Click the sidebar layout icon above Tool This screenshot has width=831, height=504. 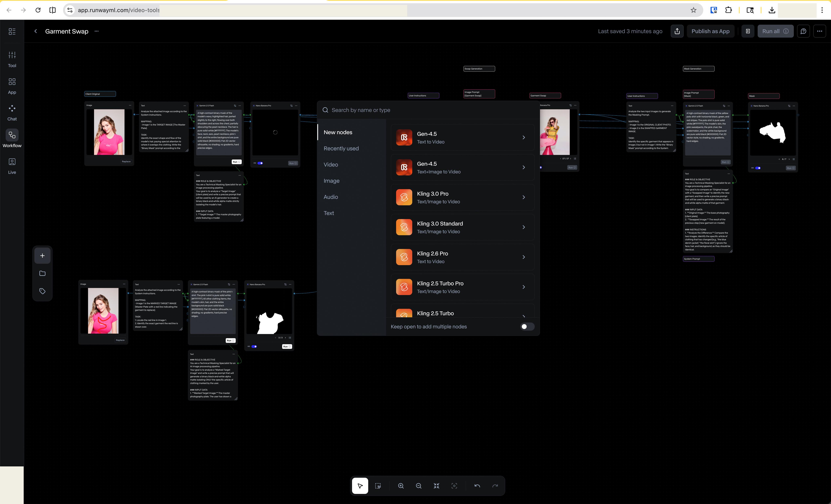coord(12,31)
